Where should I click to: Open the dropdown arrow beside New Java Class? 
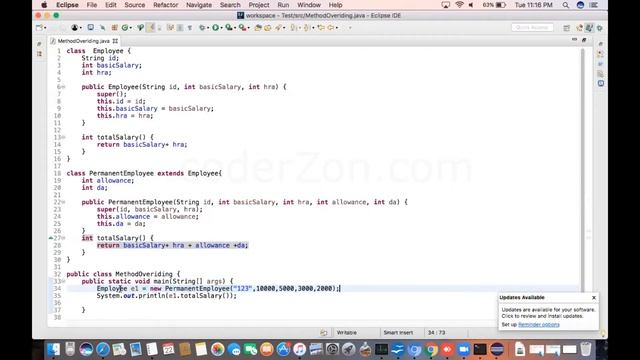click(131, 28)
